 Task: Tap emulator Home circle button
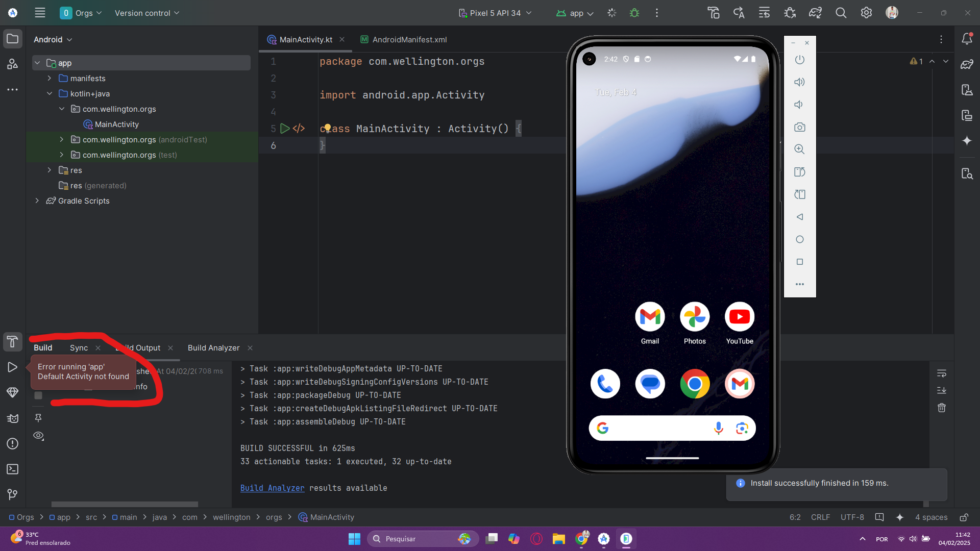[800, 239]
